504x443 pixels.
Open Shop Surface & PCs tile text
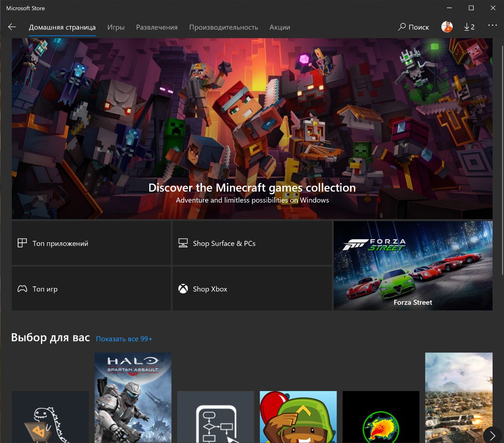click(x=224, y=244)
